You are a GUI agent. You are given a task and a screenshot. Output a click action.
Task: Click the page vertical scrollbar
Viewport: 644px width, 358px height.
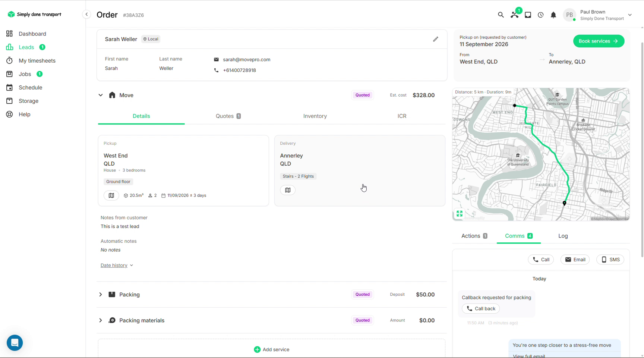pyautogui.click(x=642, y=149)
